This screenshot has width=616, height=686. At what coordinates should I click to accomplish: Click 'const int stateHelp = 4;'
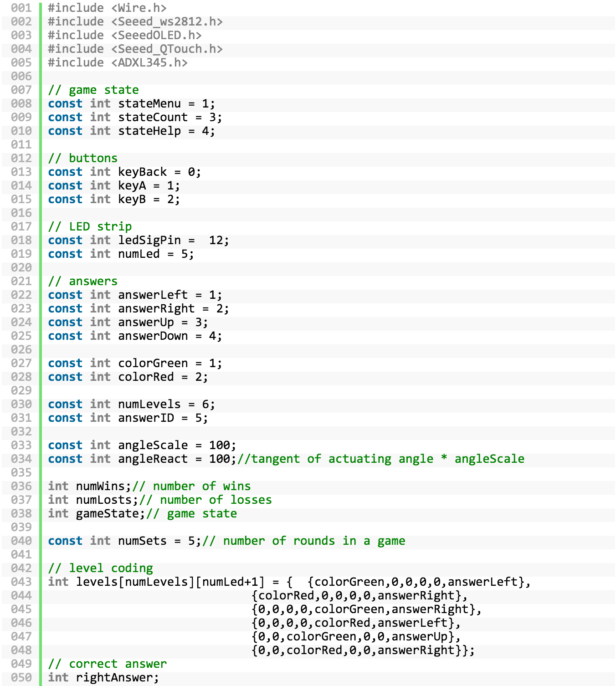(x=132, y=131)
